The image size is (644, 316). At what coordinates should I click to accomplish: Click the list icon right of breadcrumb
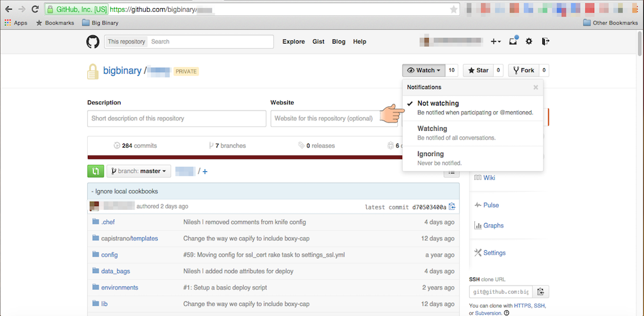click(451, 173)
